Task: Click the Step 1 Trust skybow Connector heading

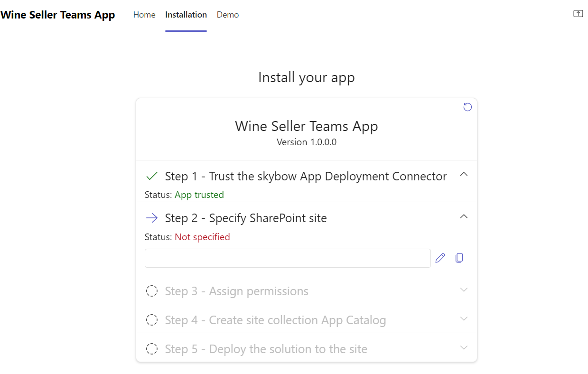Action: click(306, 177)
